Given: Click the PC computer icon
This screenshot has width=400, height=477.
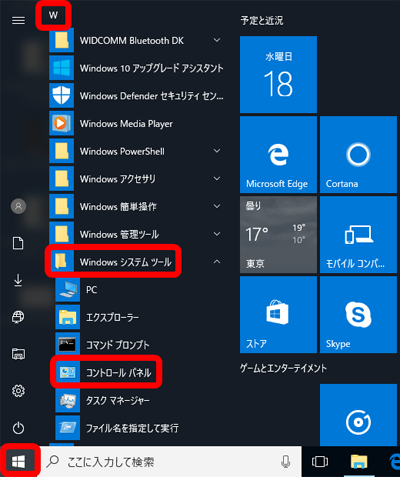Looking at the screenshot, I should pyautogui.click(x=68, y=289).
